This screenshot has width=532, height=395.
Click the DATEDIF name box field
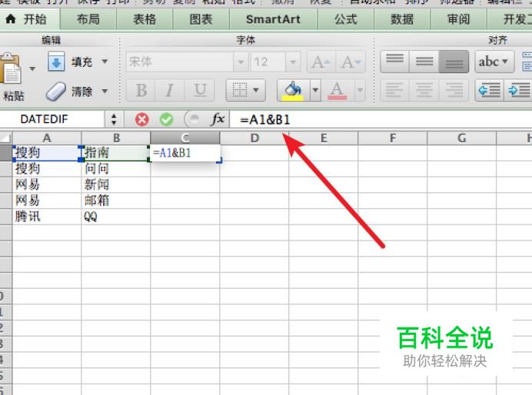point(52,119)
